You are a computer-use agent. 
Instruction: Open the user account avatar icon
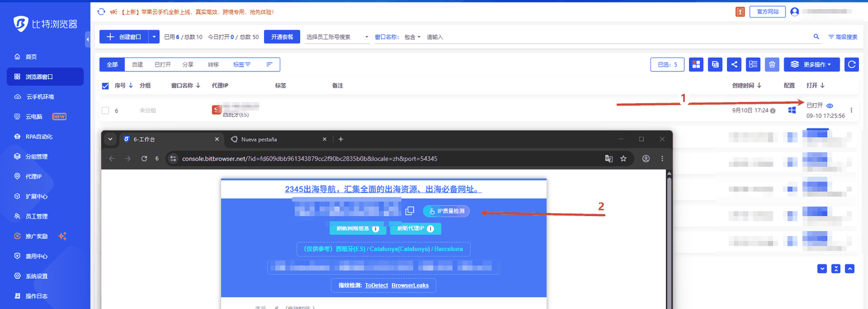point(794,11)
